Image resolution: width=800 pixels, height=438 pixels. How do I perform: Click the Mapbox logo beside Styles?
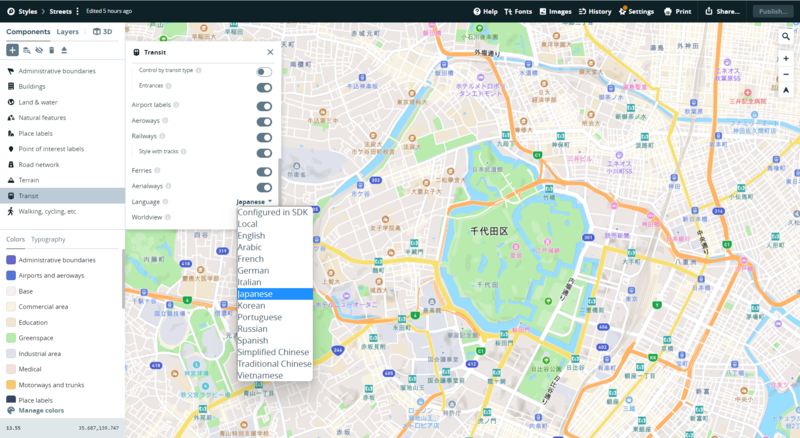pyautogui.click(x=11, y=11)
